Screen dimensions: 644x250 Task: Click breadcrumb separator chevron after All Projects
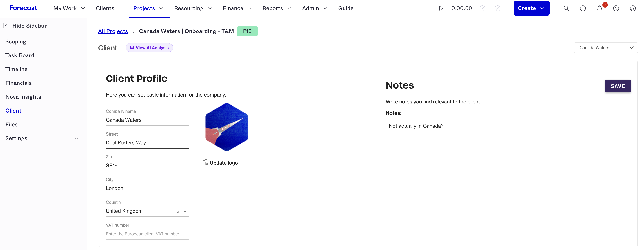click(134, 31)
